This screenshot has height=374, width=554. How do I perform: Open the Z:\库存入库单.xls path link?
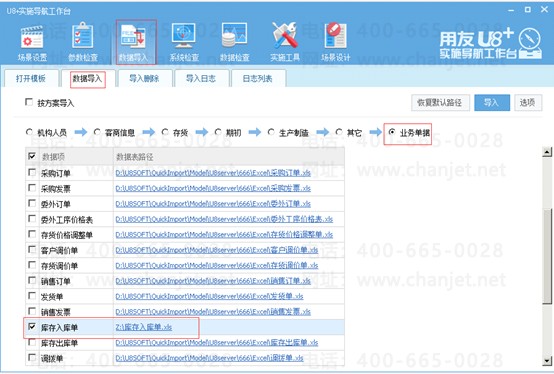(x=143, y=327)
